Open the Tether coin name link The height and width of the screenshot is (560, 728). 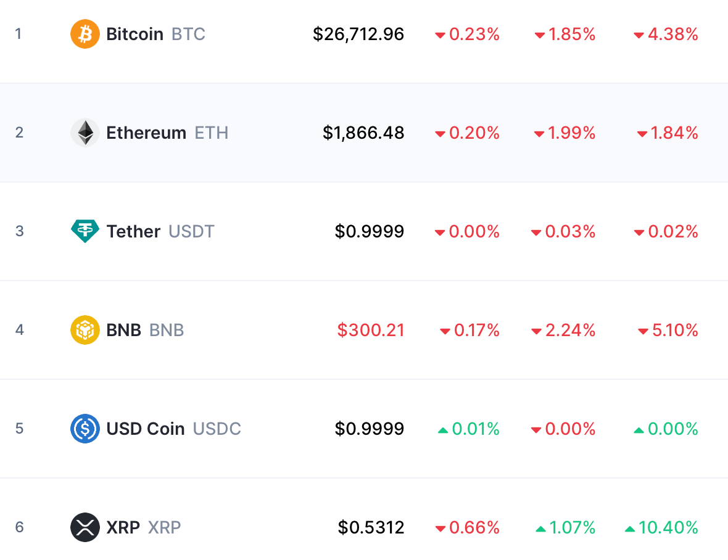pos(133,231)
